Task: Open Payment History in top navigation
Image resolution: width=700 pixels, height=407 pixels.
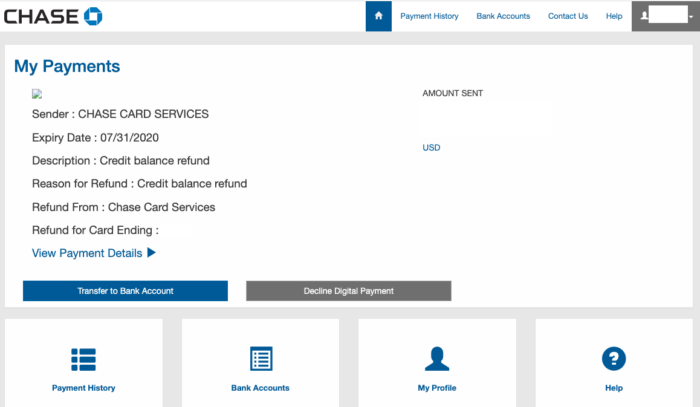Action: [x=429, y=16]
